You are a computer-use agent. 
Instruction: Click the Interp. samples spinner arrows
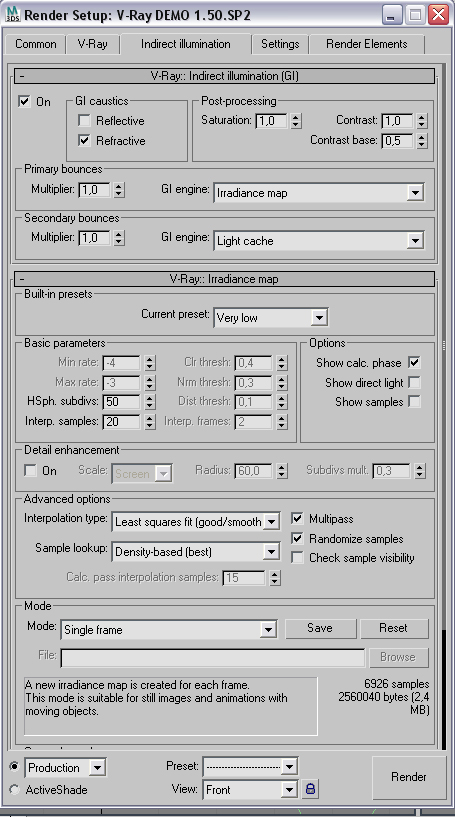click(x=150, y=422)
